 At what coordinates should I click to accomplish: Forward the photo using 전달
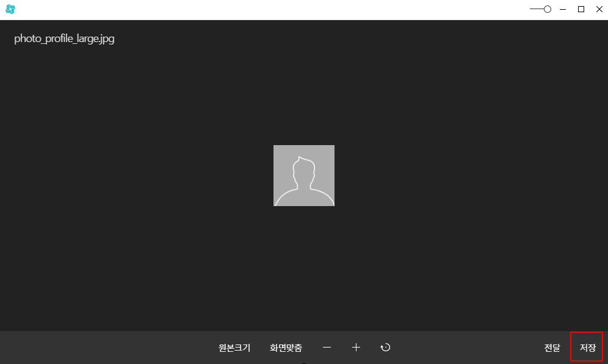(x=552, y=348)
